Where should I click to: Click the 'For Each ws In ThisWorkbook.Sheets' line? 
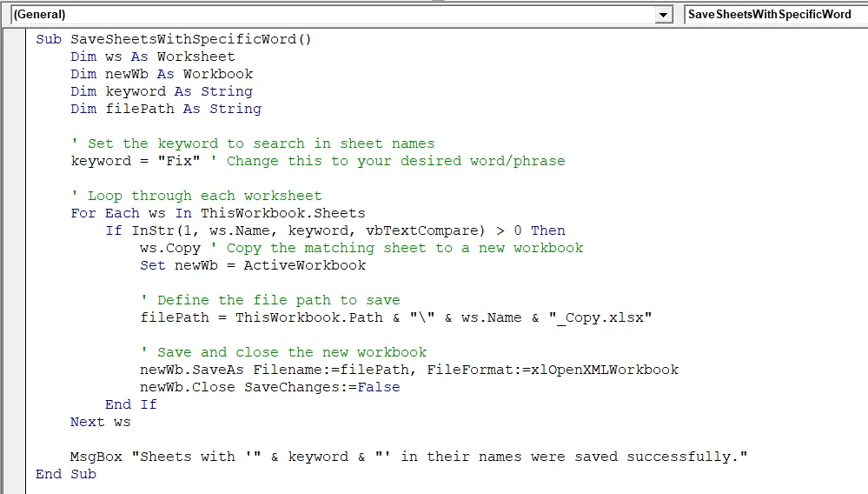click(218, 213)
